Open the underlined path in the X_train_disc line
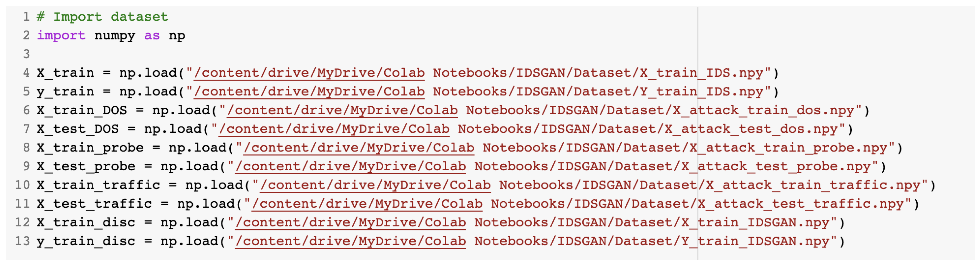Image resolution: width=980 pixels, height=265 pixels. [350, 222]
